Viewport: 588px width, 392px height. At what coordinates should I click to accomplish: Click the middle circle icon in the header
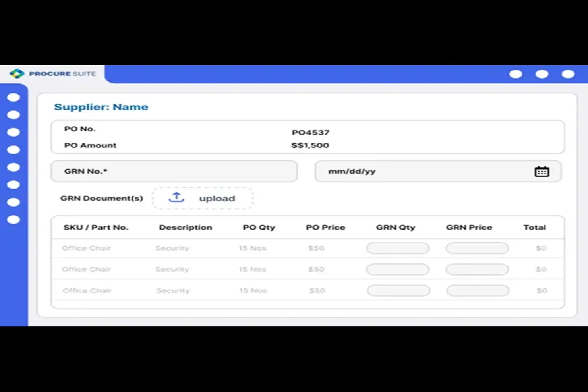542,74
